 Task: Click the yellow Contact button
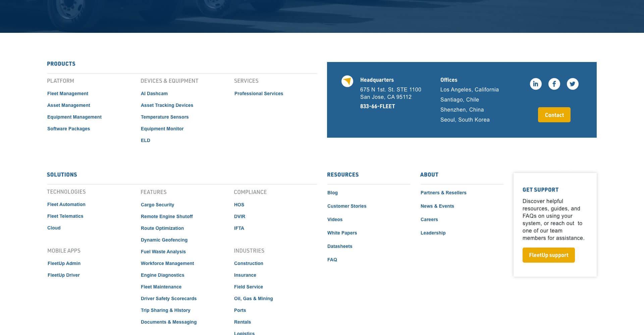[554, 115]
